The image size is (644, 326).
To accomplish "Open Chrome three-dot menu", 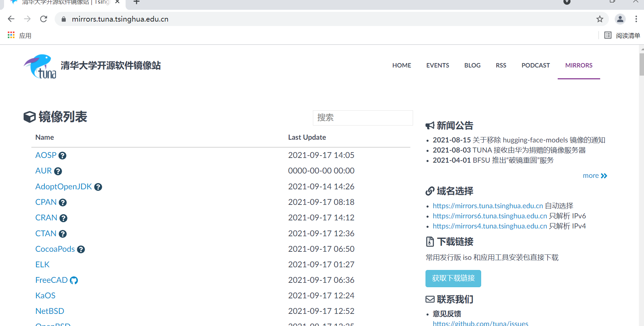I will pyautogui.click(x=636, y=19).
